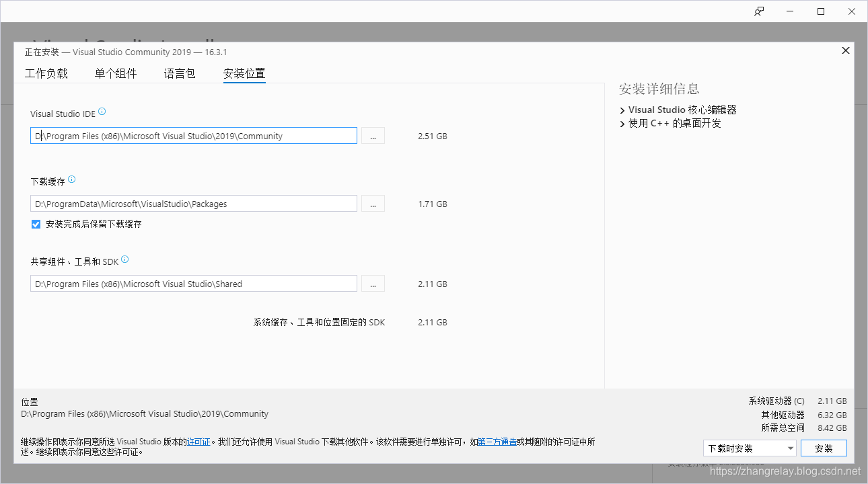The height and width of the screenshot is (484, 868).
Task: Toggle 安装完成后保留下载缓存 checkbox
Action: 36,224
